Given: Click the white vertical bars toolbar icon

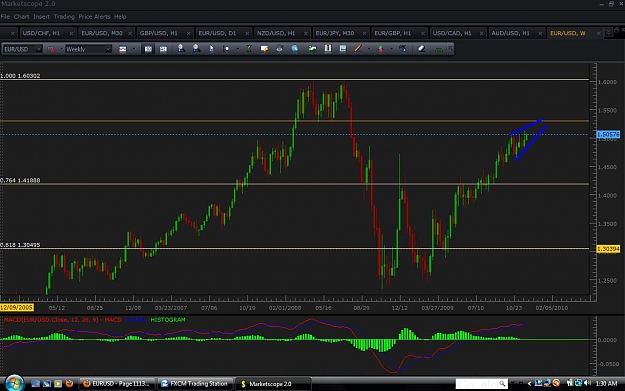Looking at the screenshot, I should 328,49.
